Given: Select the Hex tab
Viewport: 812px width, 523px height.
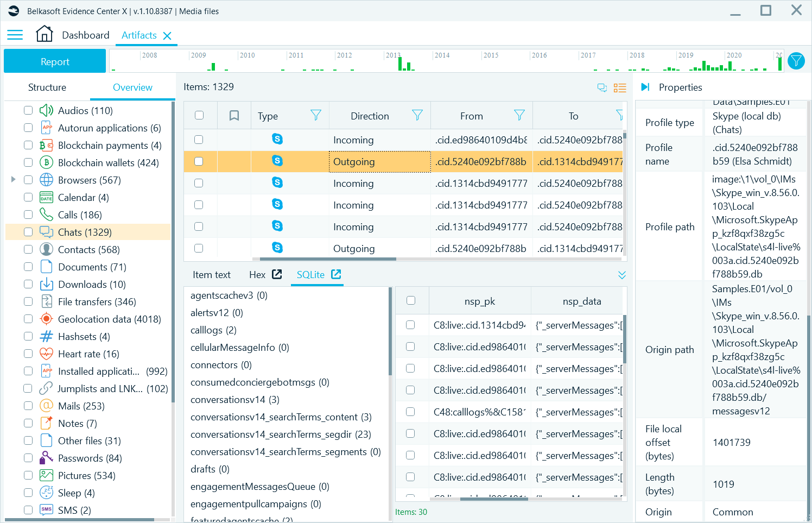Looking at the screenshot, I should [257, 275].
